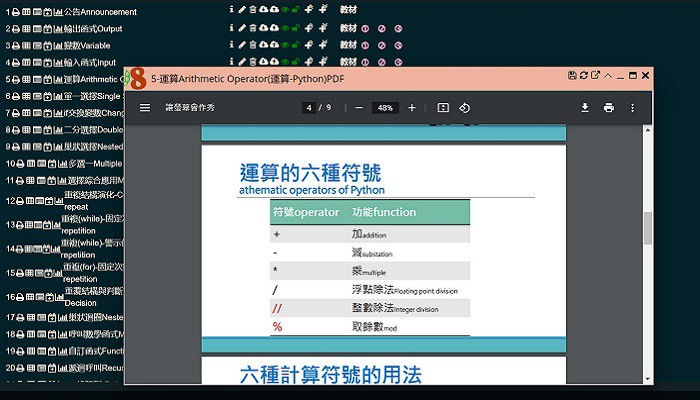This screenshot has height=400, width=700.
Task: Click the fit-to-page icon in PDF toolbar
Action: 443,108
